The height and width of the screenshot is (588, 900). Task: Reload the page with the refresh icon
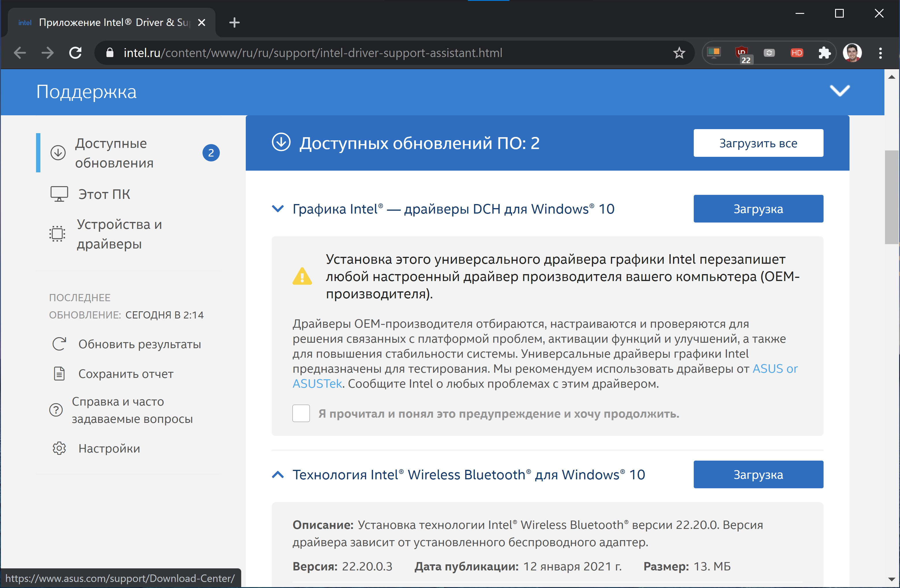pyautogui.click(x=75, y=52)
